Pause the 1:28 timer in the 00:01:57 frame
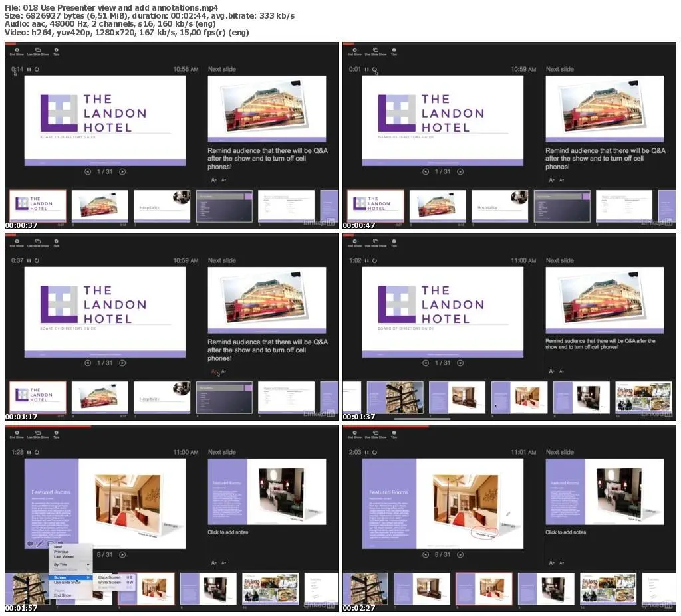This screenshot has height=616, width=681. coord(29,453)
